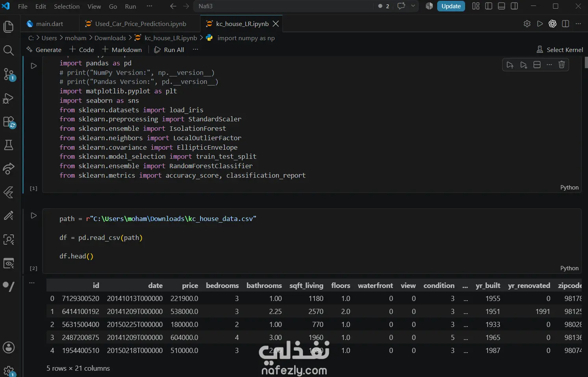Click the Downloads breadcrumb segment
This screenshot has width=588, height=377.
point(110,38)
